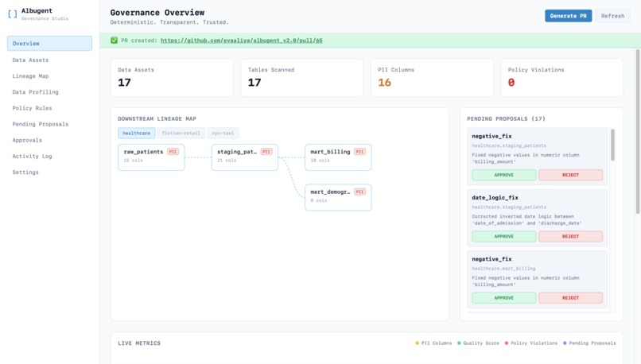
Task: Approve the date_logic_fix proposal
Action: point(503,237)
